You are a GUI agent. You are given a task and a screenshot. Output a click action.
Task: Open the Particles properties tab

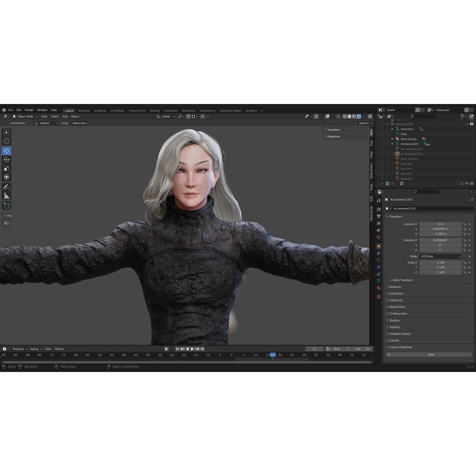(379, 260)
